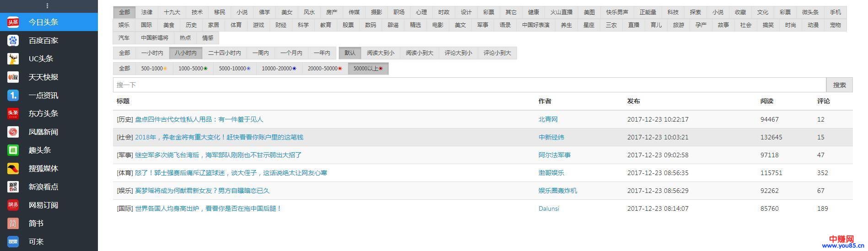The height and width of the screenshot is (251, 868).
Task: Click the 搜一下 search input field
Action: click(469, 85)
